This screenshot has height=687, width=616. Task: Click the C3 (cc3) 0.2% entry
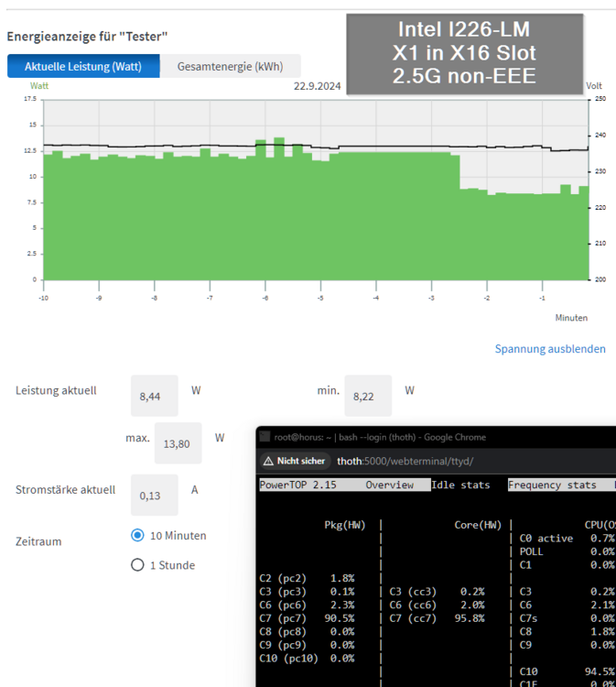[437, 592]
